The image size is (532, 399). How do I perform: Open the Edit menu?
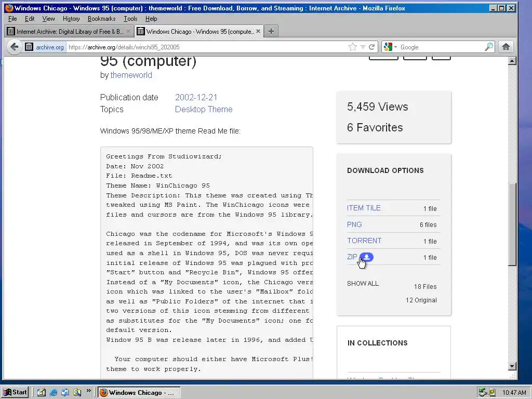pyautogui.click(x=30, y=19)
